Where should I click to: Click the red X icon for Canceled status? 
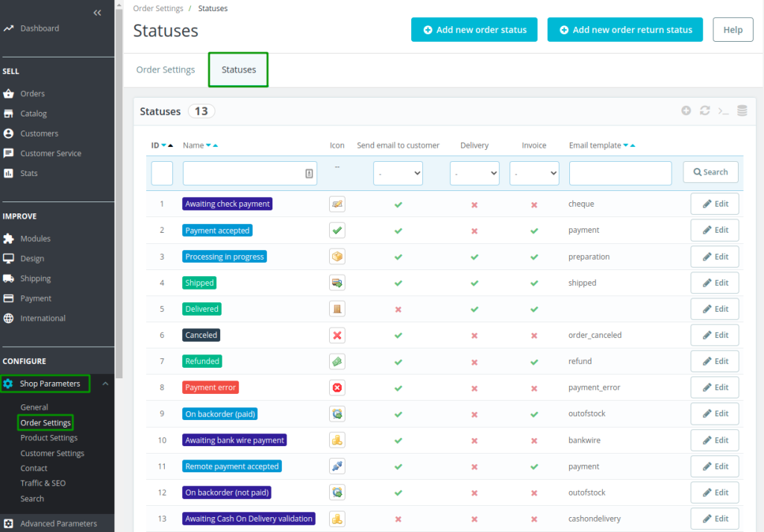(x=336, y=335)
